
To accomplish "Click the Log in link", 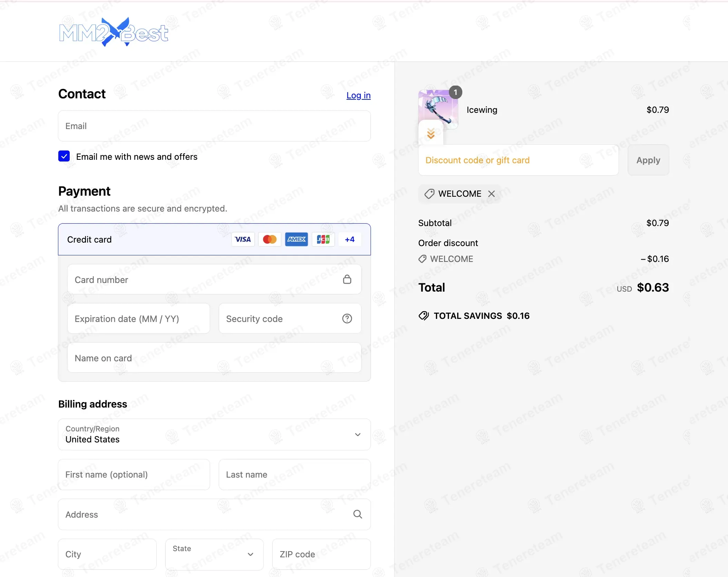I will tap(358, 95).
